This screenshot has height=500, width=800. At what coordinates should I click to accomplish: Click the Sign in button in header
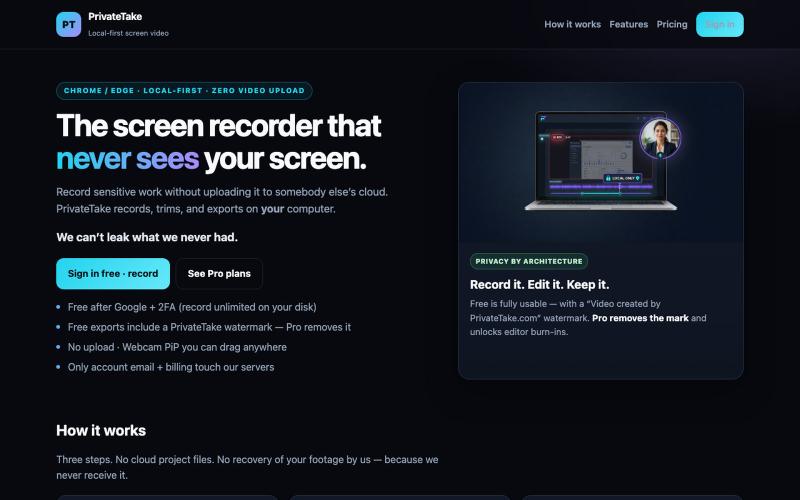[719, 24]
